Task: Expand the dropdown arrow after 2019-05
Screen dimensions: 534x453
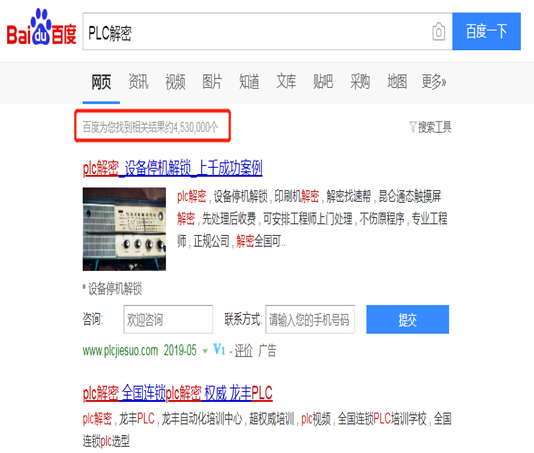Action: click(205, 351)
